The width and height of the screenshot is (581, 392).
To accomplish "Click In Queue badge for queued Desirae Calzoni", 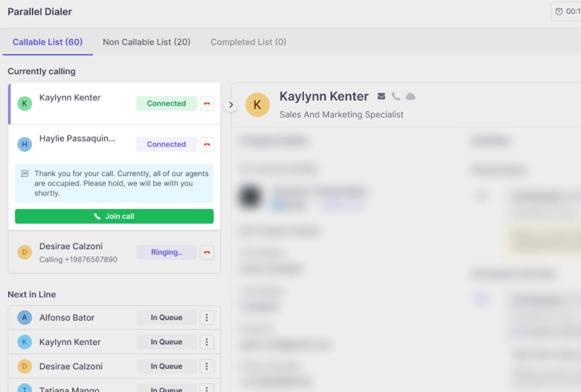I will pyautogui.click(x=166, y=366).
